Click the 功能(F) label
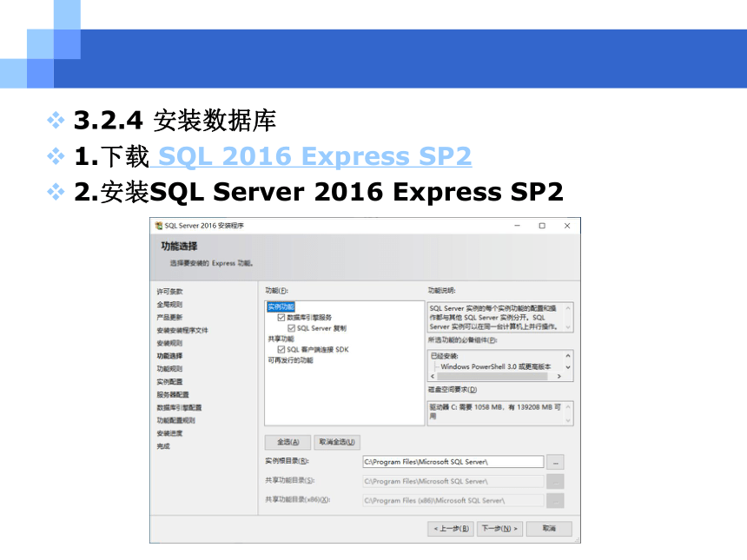Screen dimensions: 747x560 click(277, 291)
